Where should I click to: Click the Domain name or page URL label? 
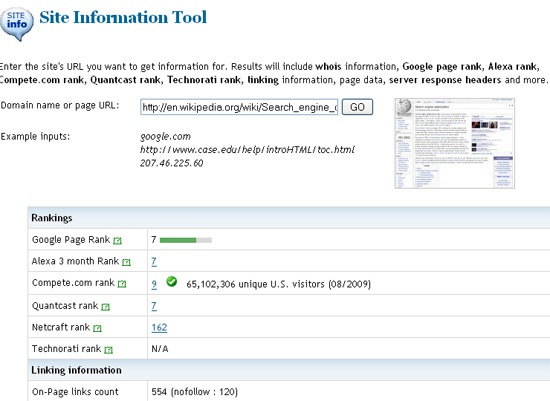pyautogui.click(x=60, y=105)
